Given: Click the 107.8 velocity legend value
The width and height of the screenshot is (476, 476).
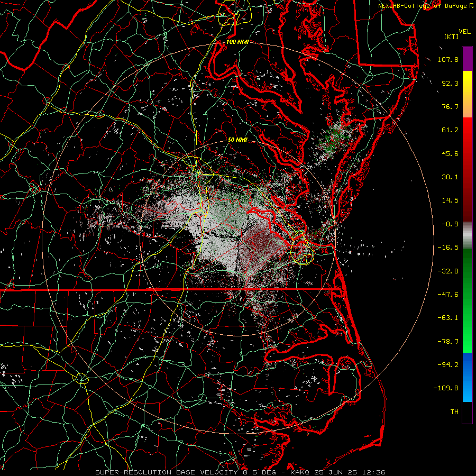Looking at the screenshot, I should pyautogui.click(x=448, y=59).
